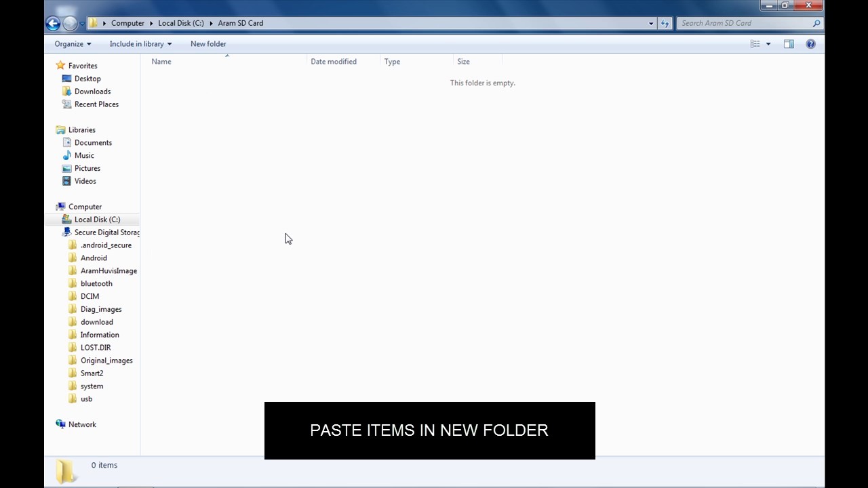The height and width of the screenshot is (488, 868).
Task: Click the Forward navigation arrow
Action: tap(70, 23)
